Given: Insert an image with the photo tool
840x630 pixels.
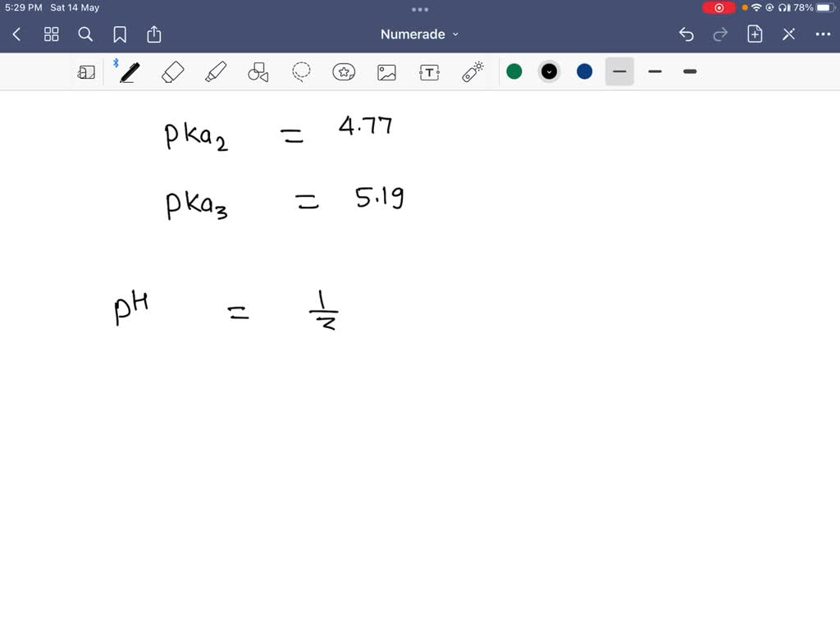Looking at the screenshot, I should (x=386, y=71).
